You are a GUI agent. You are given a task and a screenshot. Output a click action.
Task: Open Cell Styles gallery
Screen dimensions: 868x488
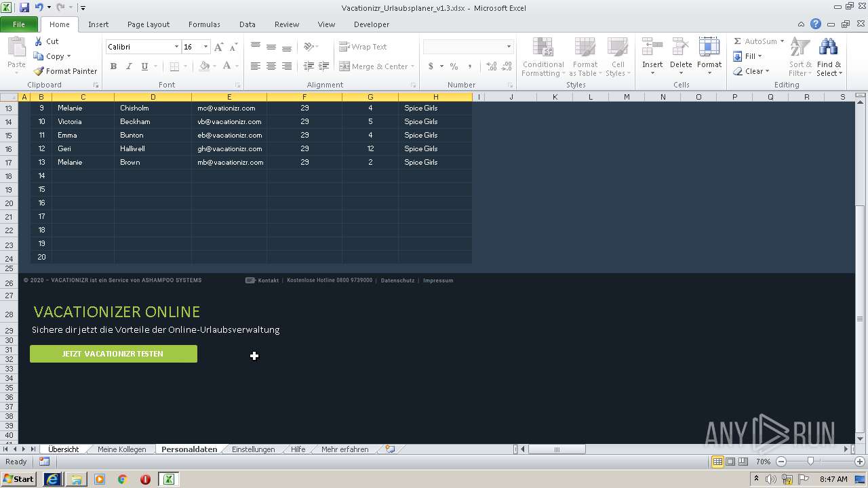click(617, 58)
